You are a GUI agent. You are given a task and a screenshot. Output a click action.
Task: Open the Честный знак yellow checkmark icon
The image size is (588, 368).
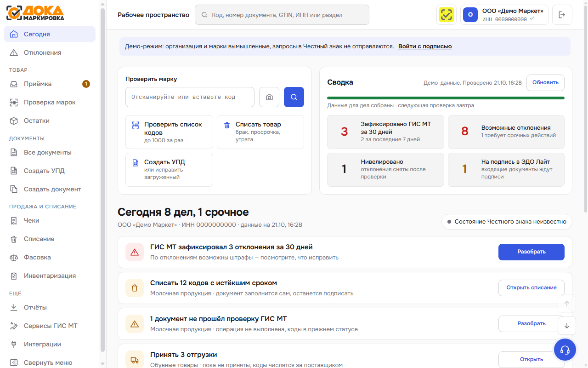tap(446, 15)
